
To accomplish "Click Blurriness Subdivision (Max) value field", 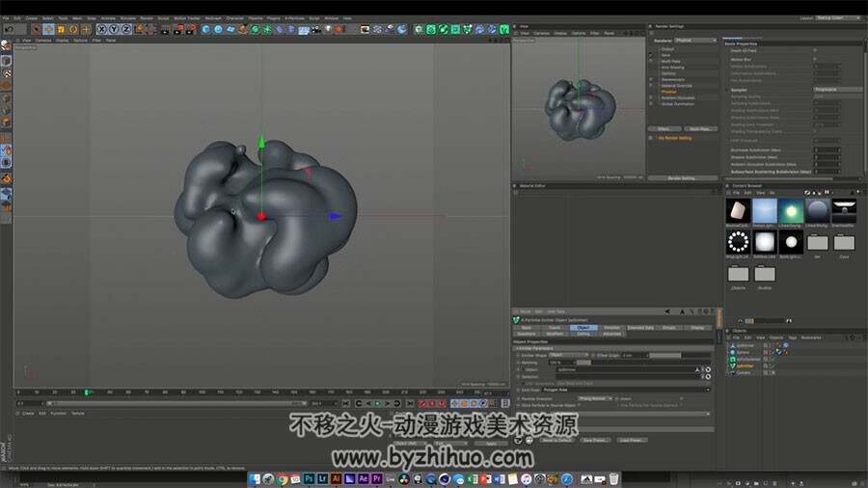I will 827,149.
